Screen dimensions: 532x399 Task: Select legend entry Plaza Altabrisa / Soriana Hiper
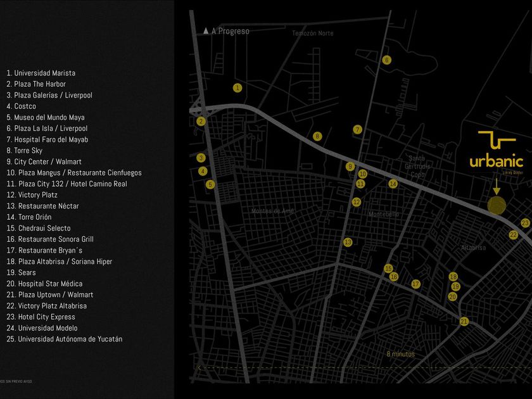(x=60, y=262)
